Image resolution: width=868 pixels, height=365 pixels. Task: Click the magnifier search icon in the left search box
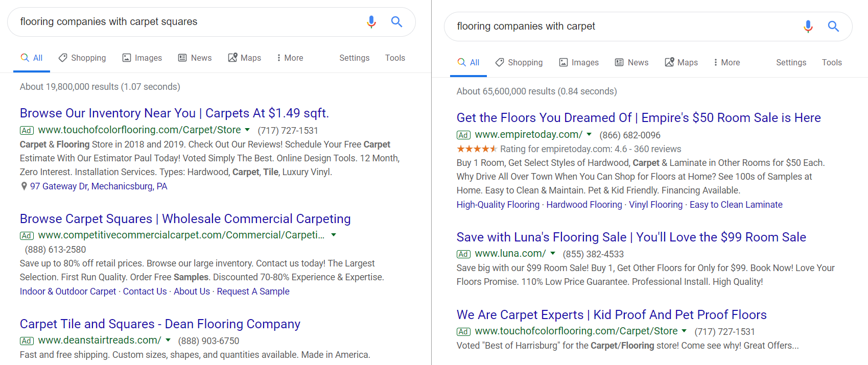[x=396, y=22]
